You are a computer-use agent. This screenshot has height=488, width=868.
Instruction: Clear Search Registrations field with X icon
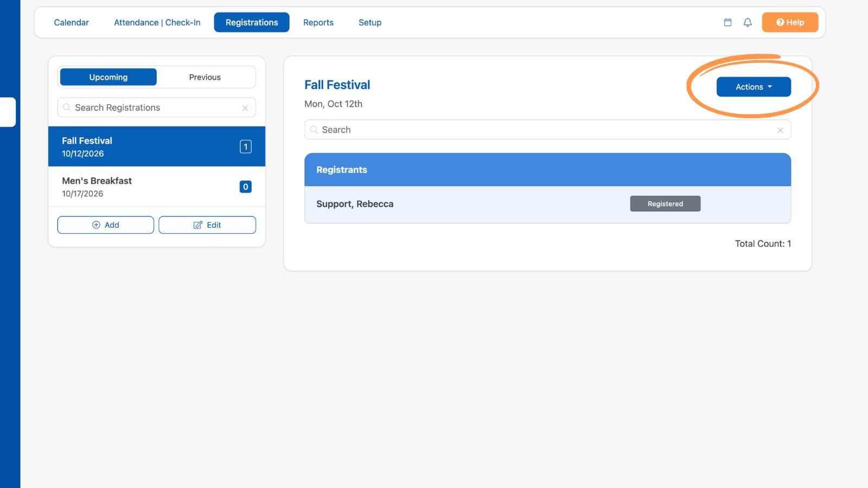pos(245,108)
